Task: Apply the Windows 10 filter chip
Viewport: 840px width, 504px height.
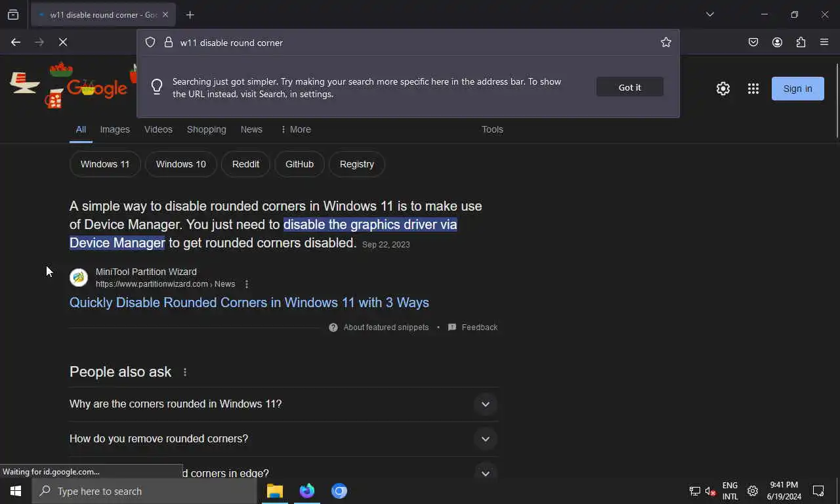Action: pyautogui.click(x=181, y=164)
